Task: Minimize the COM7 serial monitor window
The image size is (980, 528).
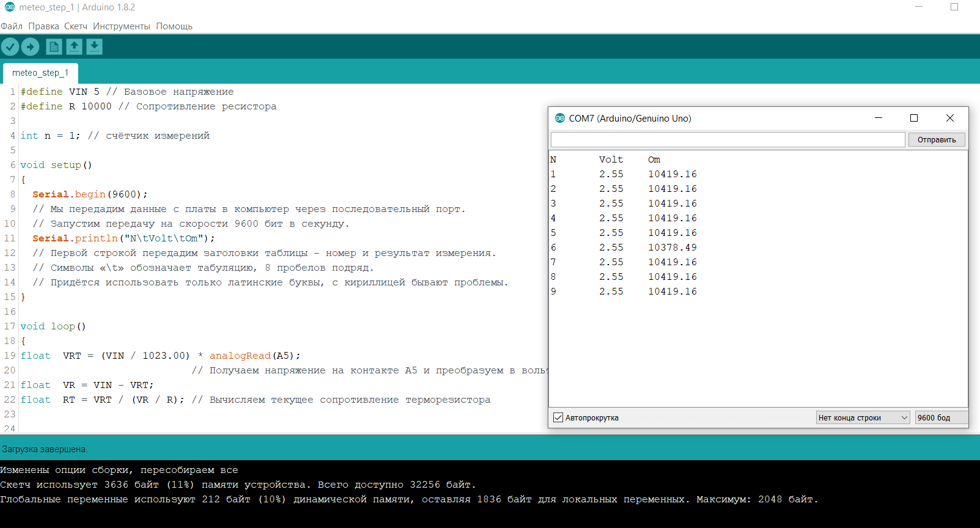Action: click(879, 118)
